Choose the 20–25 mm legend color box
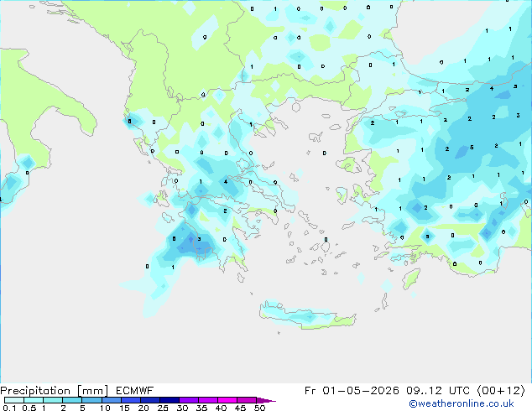Image resolution: width=532 pixels, height=411 pixels. click(150, 400)
